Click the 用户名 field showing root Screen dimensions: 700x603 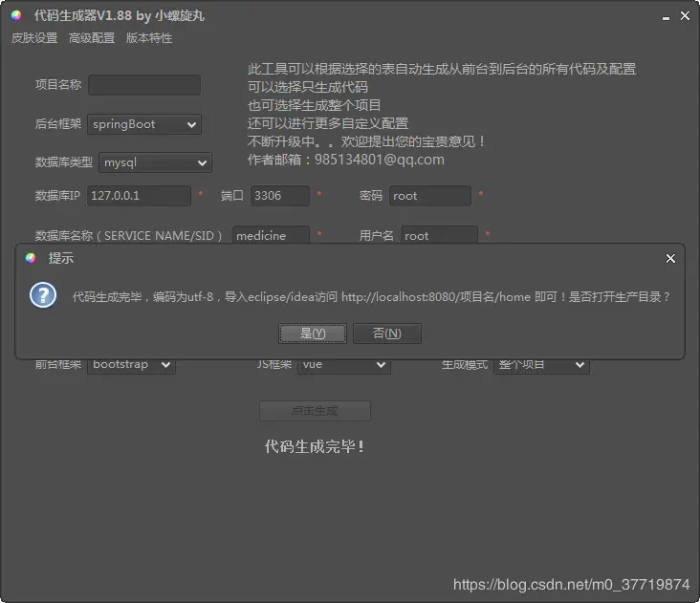[x=439, y=234]
